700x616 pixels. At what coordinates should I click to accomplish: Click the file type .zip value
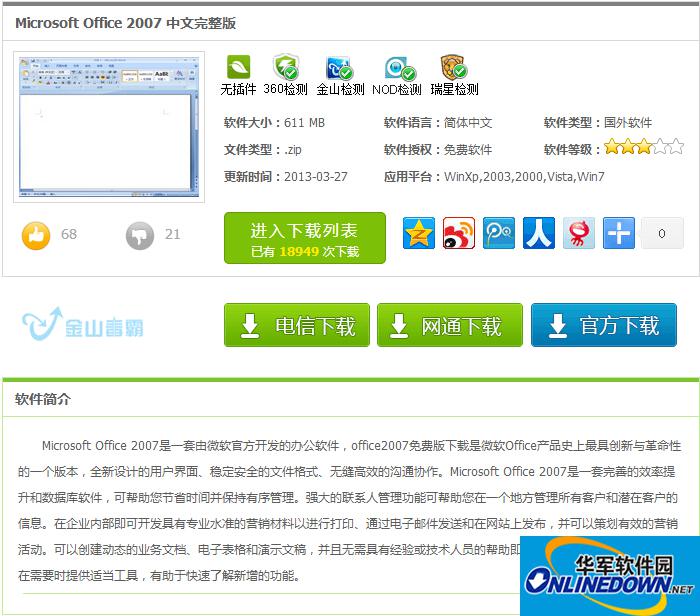tap(293, 150)
